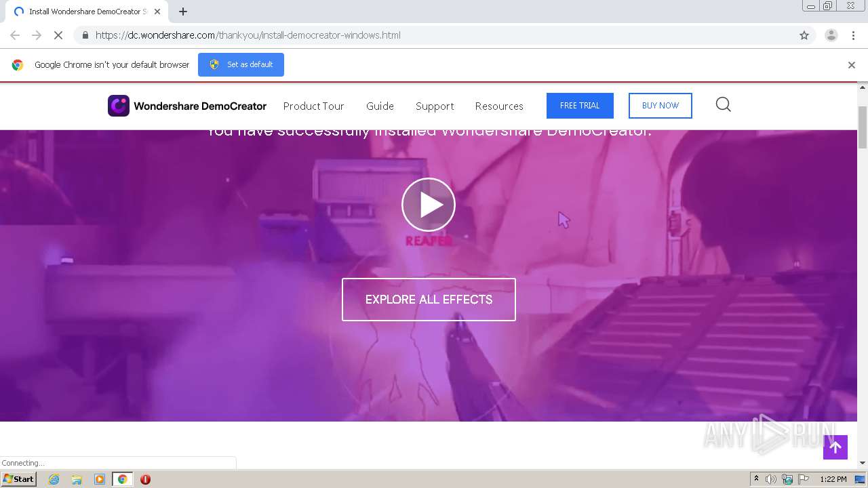Open the file explorer taskbar icon
This screenshot has width=868, height=488.
coord(77,479)
